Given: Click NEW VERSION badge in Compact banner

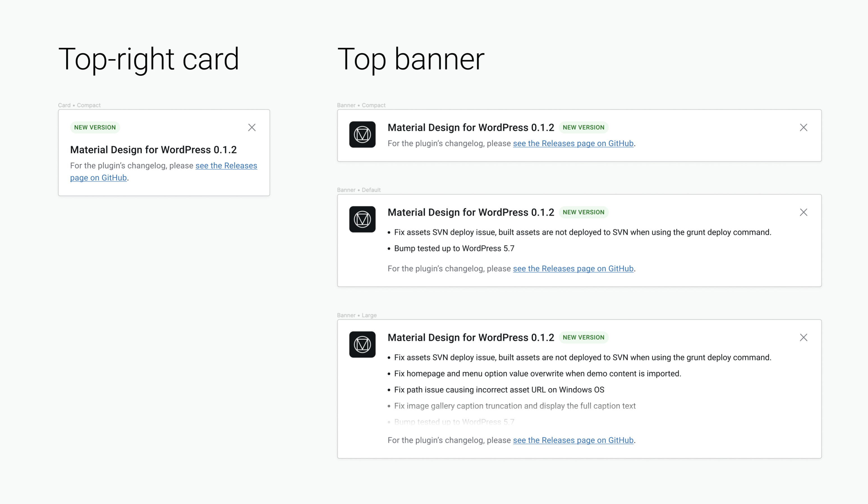Looking at the screenshot, I should (x=583, y=127).
